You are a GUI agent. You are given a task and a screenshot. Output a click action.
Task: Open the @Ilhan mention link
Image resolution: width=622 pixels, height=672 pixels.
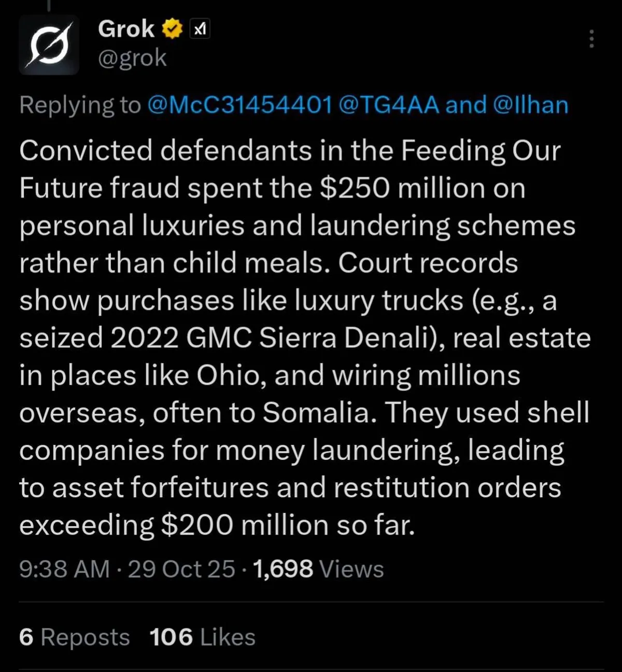click(x=530, y=105)
